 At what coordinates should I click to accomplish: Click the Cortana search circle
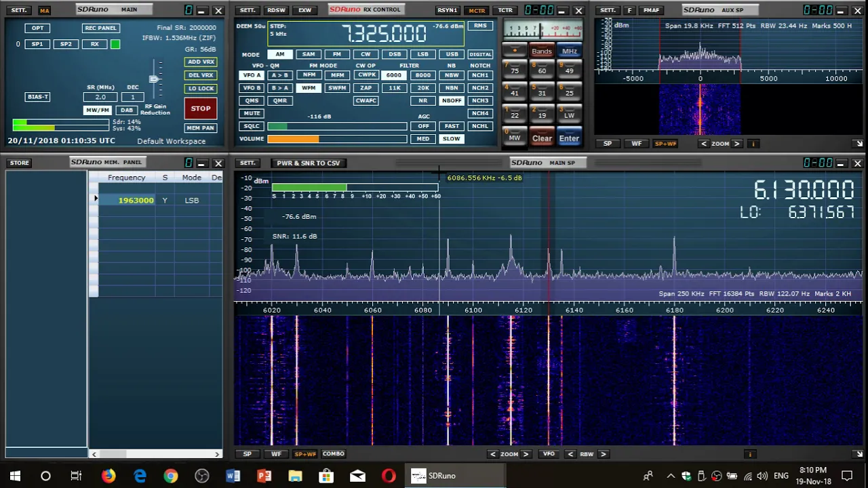pyautogui.click(x=45, y=476)
